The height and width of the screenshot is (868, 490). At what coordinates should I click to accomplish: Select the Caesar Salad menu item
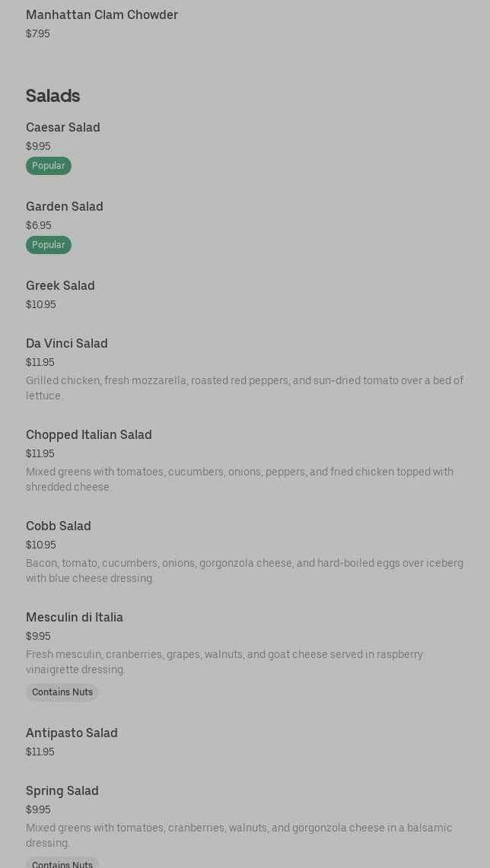(x=63, y=128)
